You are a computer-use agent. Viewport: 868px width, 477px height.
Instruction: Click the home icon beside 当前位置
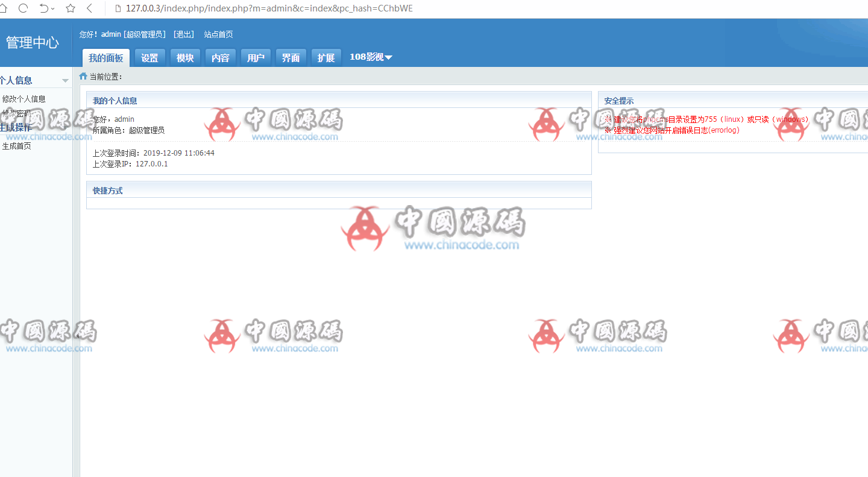83,77
